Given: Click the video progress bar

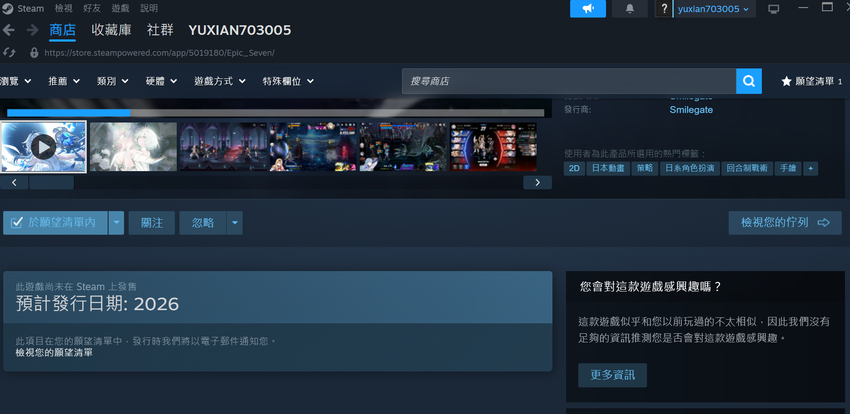Looking at the screenshot, I should [x=275, y=113].
